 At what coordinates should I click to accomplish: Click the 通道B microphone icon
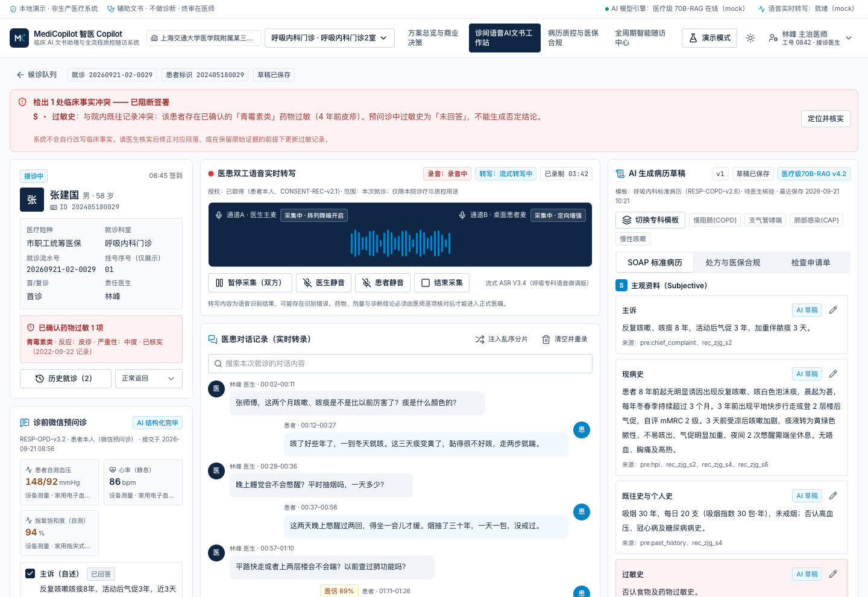click(462, 215)
